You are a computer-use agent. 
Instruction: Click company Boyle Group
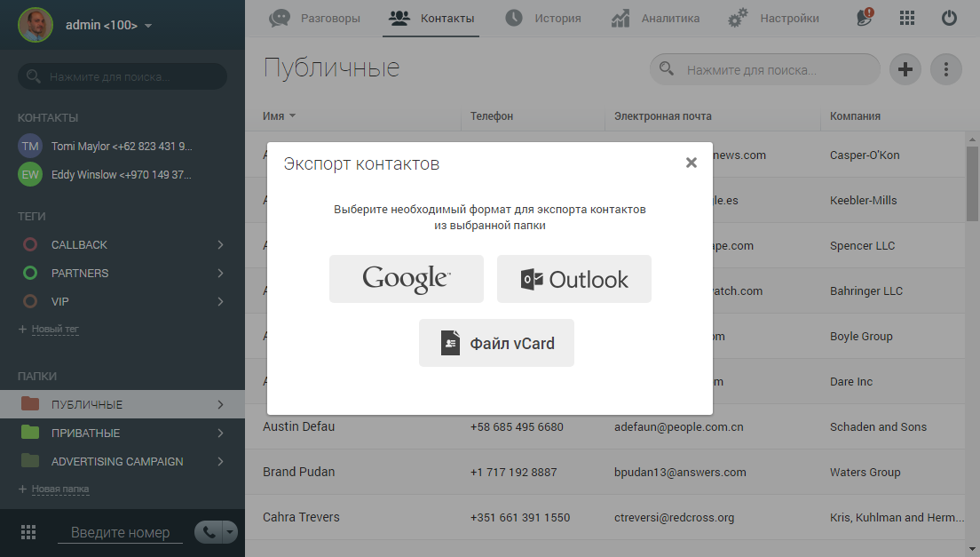pos(861,337)
